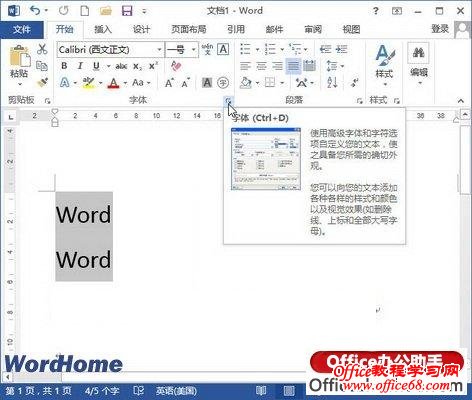Screen dimensions: 472x400
Task: Click the highlighted Justify alignment button
Action: click(x=293, y=66)
